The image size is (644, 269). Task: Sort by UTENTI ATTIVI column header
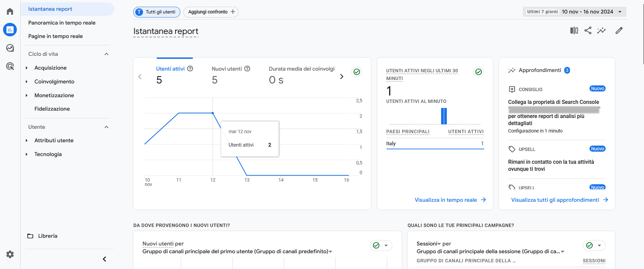[x=466, y=131]
